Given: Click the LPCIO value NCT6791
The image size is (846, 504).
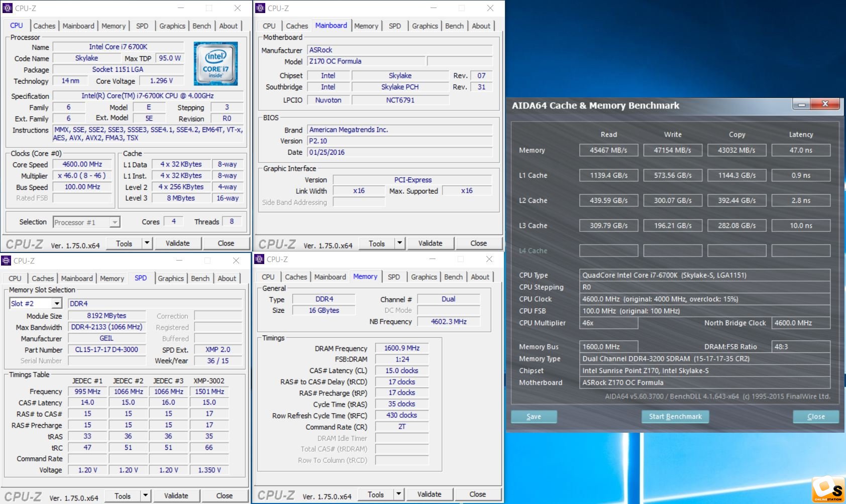Looking at the screenshot, I should coord(400,100).
